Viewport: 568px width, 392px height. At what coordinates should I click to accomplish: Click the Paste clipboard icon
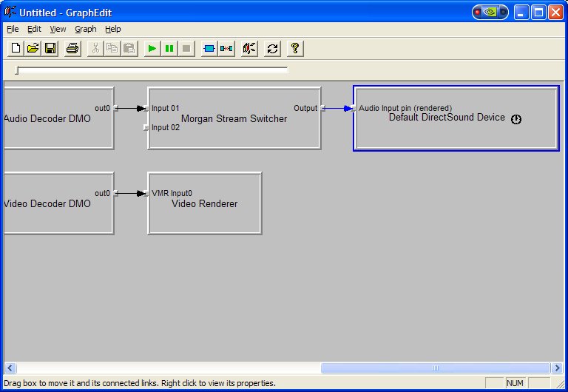coord(129,48)
